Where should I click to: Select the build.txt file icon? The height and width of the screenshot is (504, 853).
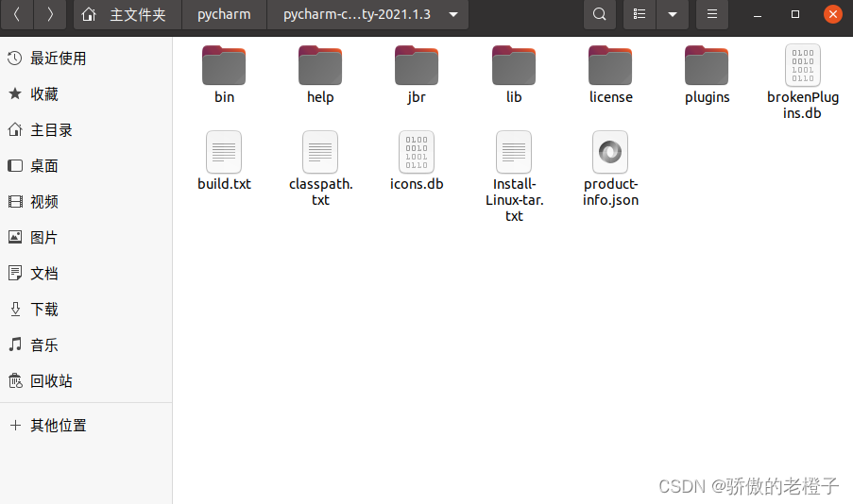click(x=224, y=152)
